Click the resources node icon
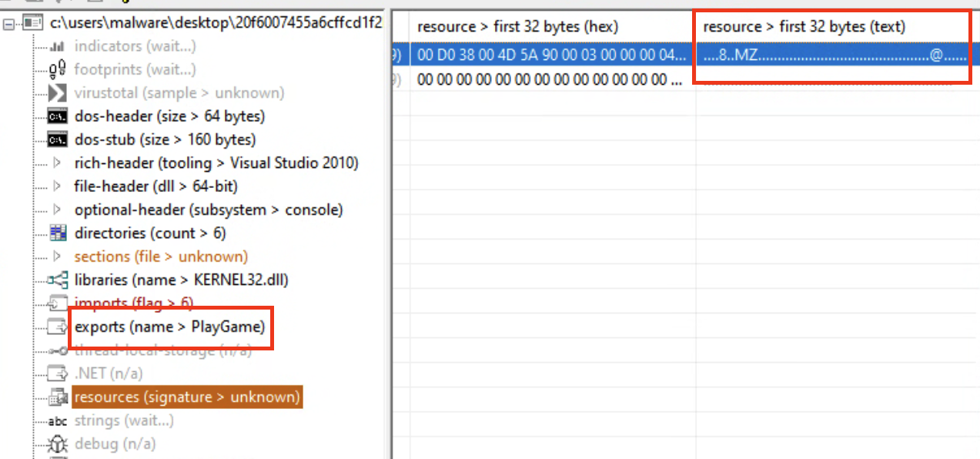980x459 pixels. 58,397
